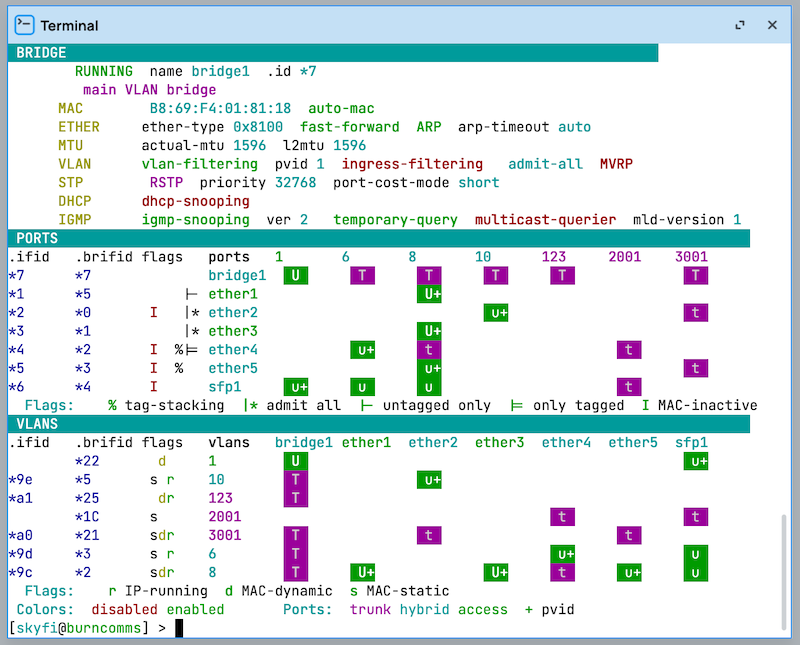Click the green enabled color swatch in the legend
Viewport: 800px width, 645px height.
(x=195, y=609)
